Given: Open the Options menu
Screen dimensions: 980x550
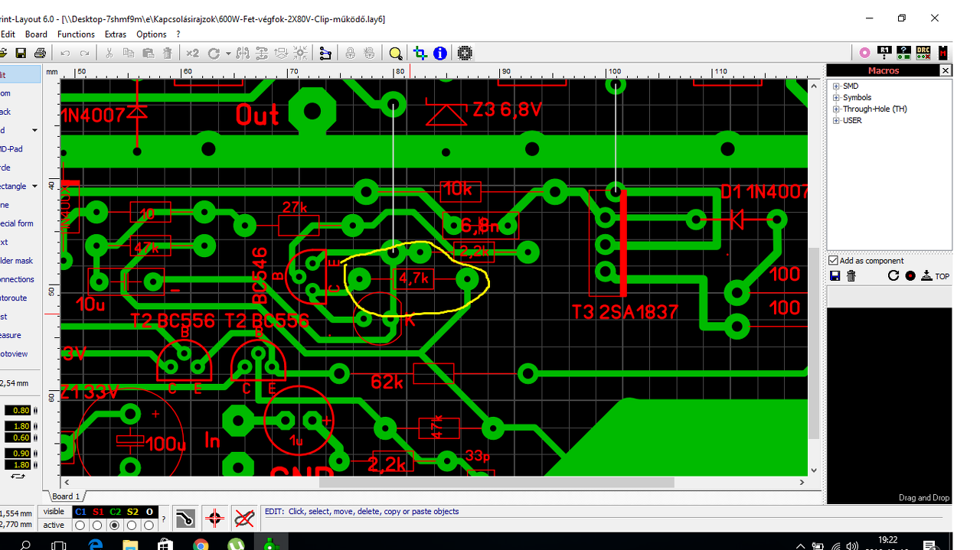Looking at the screenshot, I should tap(152, 34).
